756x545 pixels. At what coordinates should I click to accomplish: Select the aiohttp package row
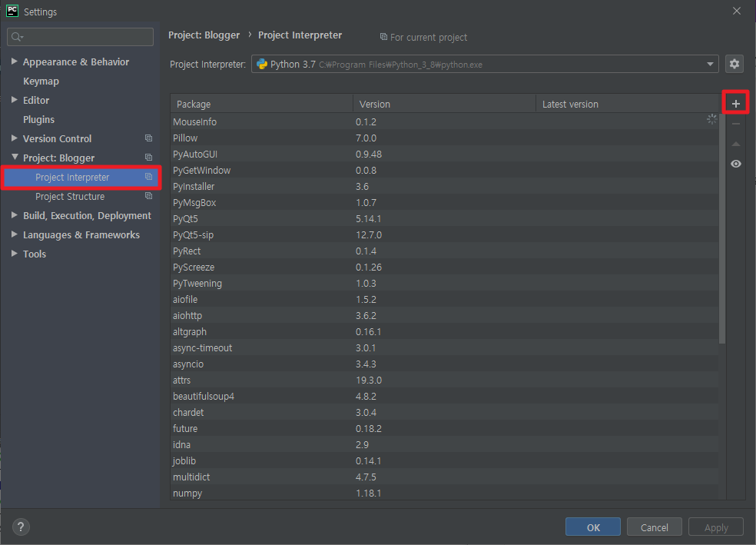(x=445, y=316)
